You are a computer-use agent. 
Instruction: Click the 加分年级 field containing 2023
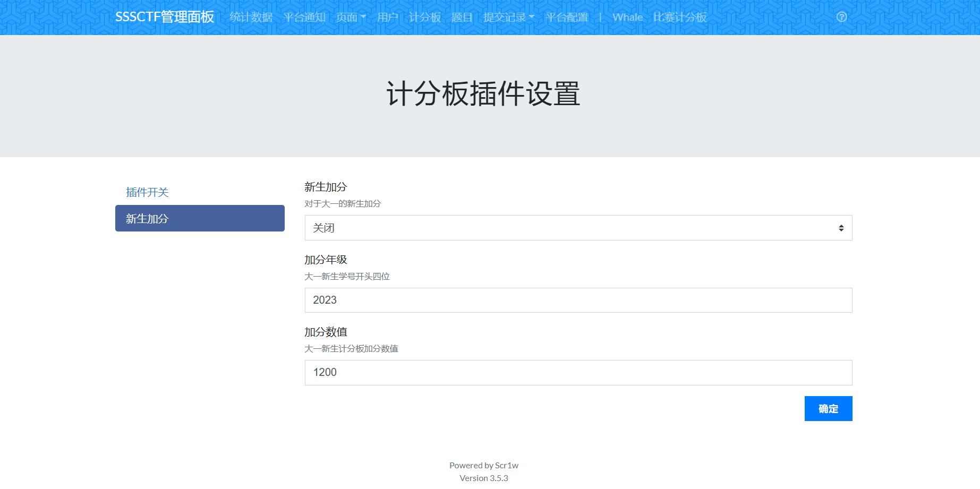(578, 300)
